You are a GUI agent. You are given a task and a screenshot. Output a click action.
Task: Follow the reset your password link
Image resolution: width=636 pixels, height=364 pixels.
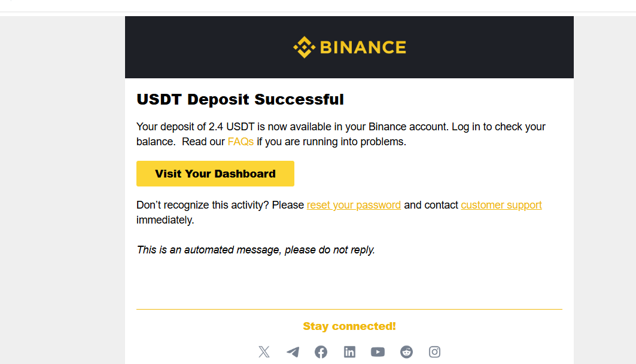pos(354,205)
